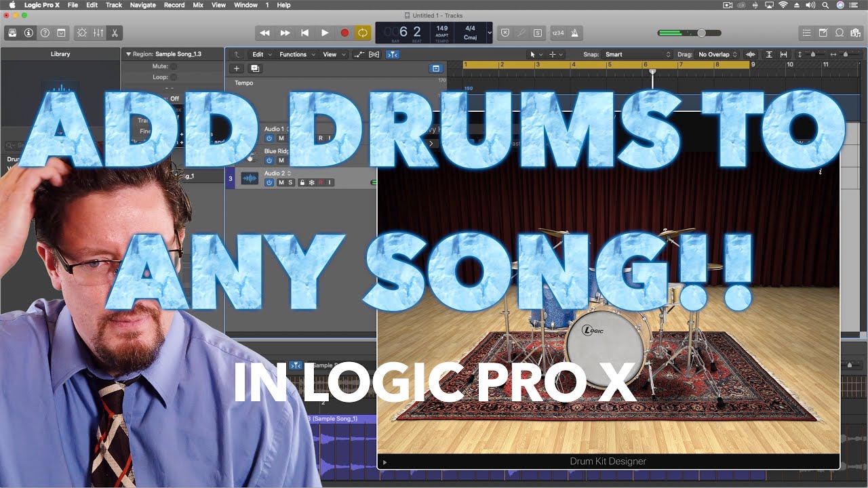
Task: Click the Horizontal Auto Zoom button
Action: 785,54
